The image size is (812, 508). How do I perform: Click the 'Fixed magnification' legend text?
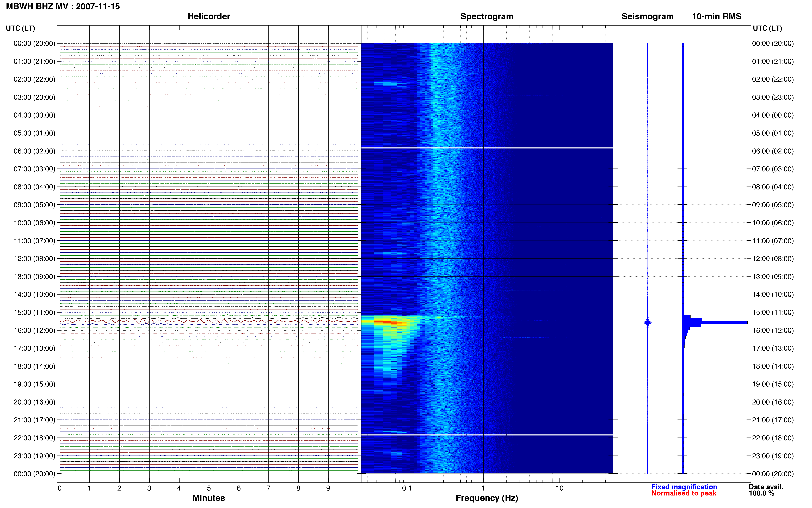(x=684, y=487)
